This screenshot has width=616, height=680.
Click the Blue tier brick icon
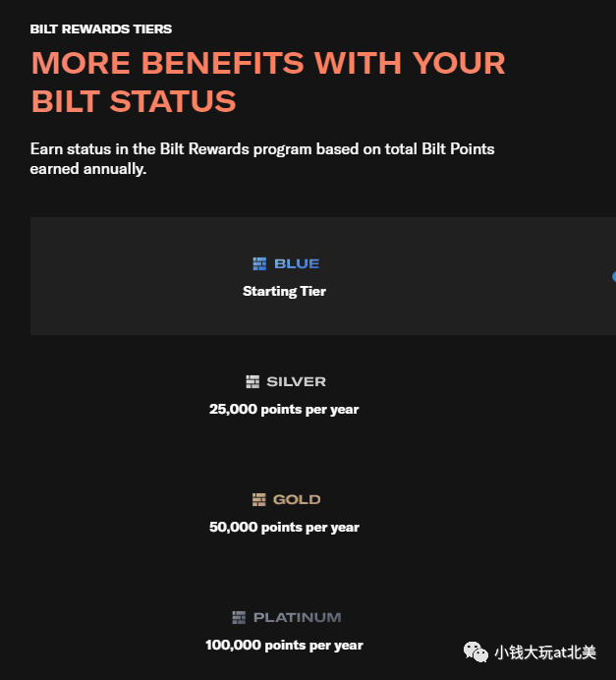point(259,263)
